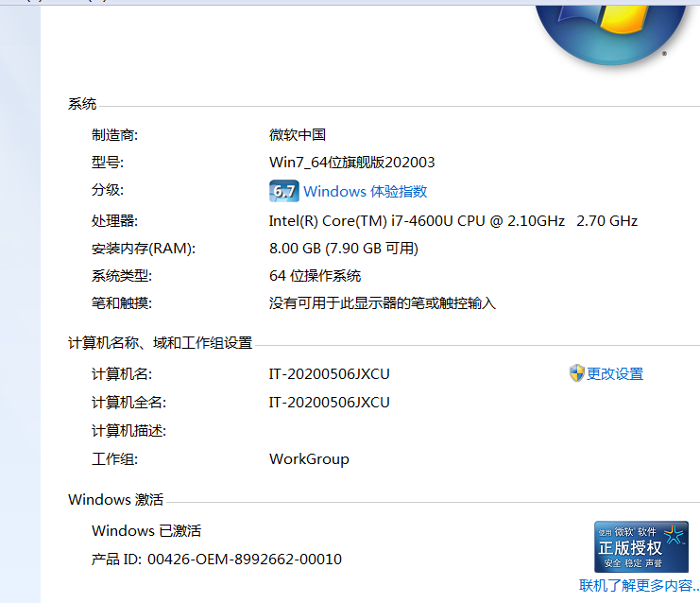Click the 处理器 label
Image resolution: width=700 pixels, height=603 pixels.
(x=114, y=221)
